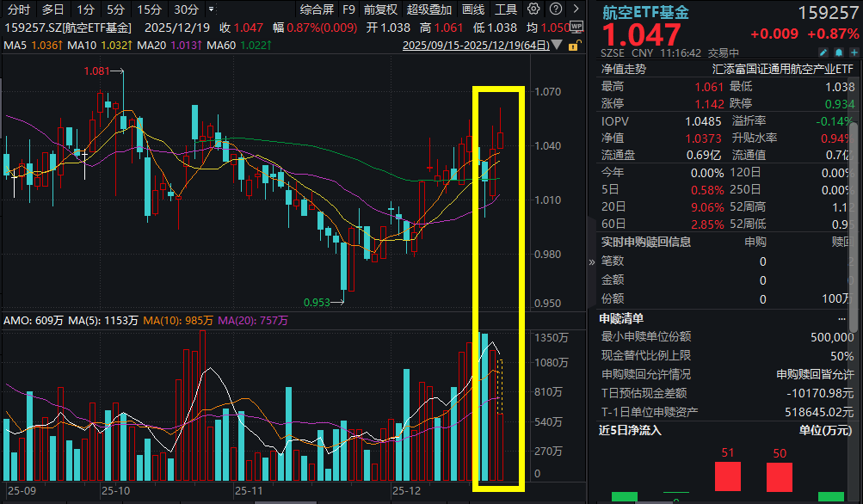Screen dimensions: 863x504
Task: Toggle the orange padlock chart lock
Action: tap(575, 46)
